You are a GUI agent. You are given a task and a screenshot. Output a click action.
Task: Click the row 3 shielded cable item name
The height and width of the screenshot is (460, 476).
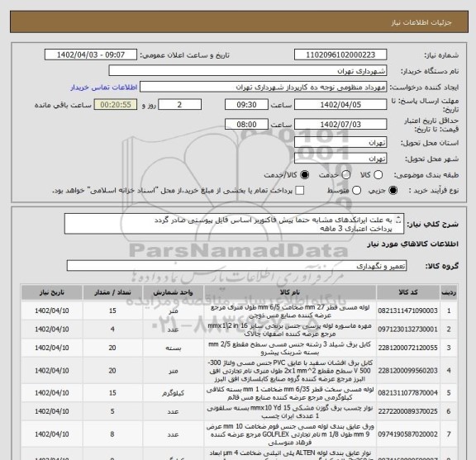(x=289, y=349)
